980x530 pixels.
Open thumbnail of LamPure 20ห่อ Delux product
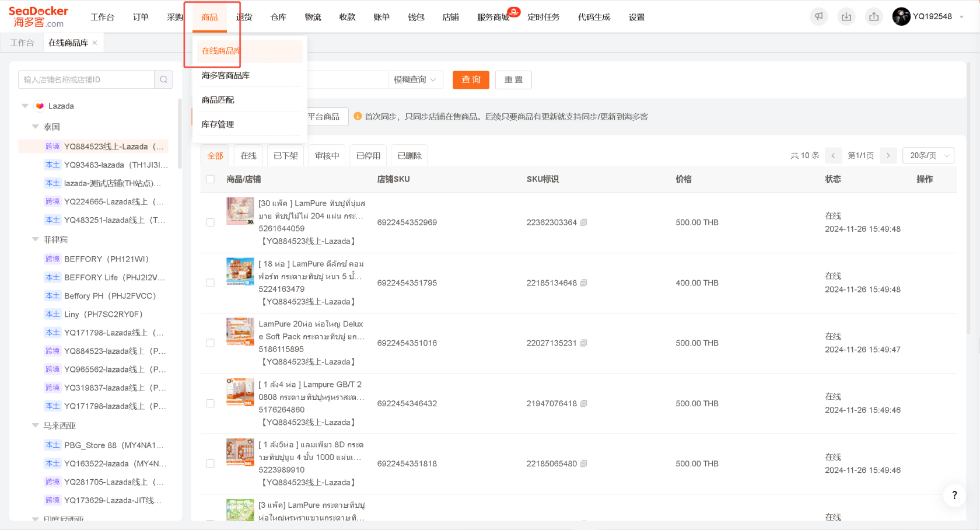[x=240, y=332]
